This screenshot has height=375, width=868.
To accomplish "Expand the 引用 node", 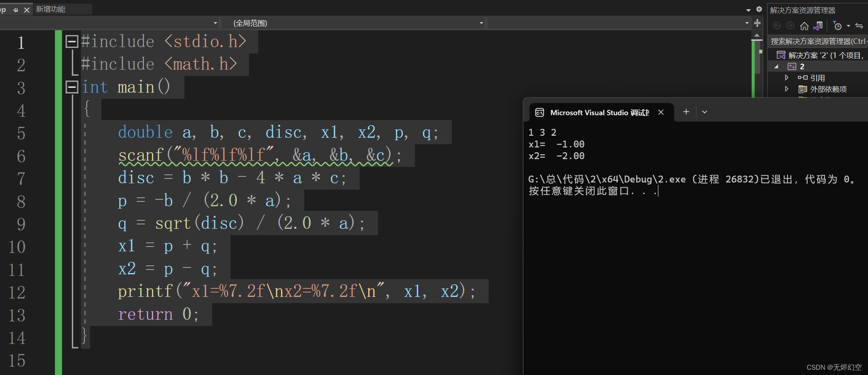I will (x=787, y=77).
